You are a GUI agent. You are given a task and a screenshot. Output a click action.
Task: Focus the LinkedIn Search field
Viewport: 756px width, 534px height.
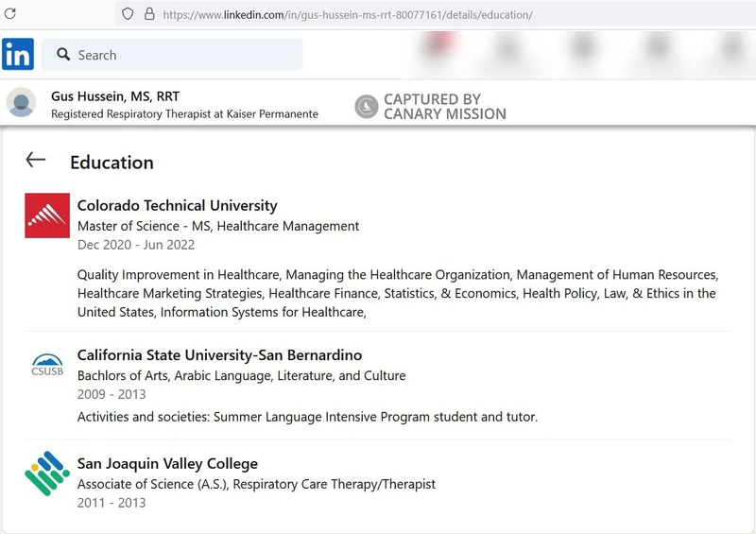[172, 55]
